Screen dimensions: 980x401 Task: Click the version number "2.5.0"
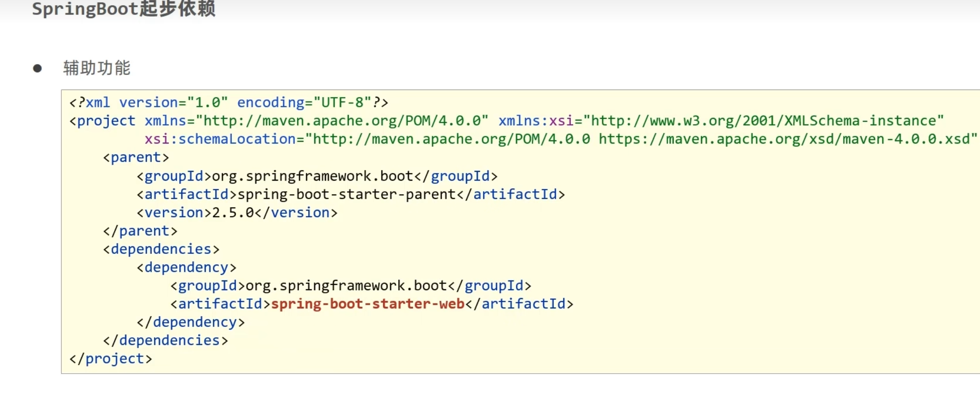233,212
